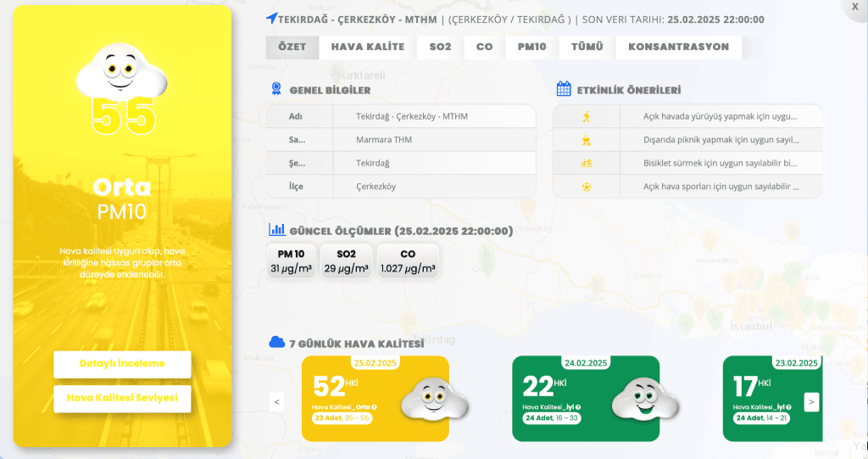868x459 pixels.
Task: Click the 52 HKİ value on yellow card
Action: 336,386
